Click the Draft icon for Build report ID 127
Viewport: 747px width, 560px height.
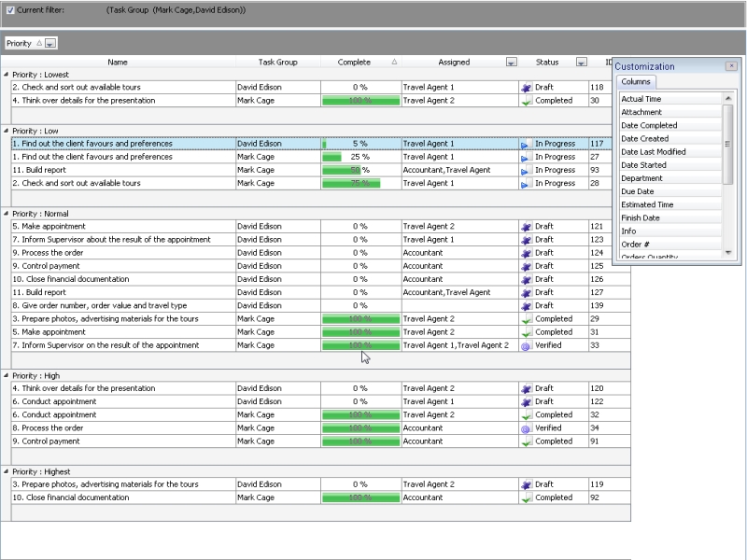(x=526, y=293)
